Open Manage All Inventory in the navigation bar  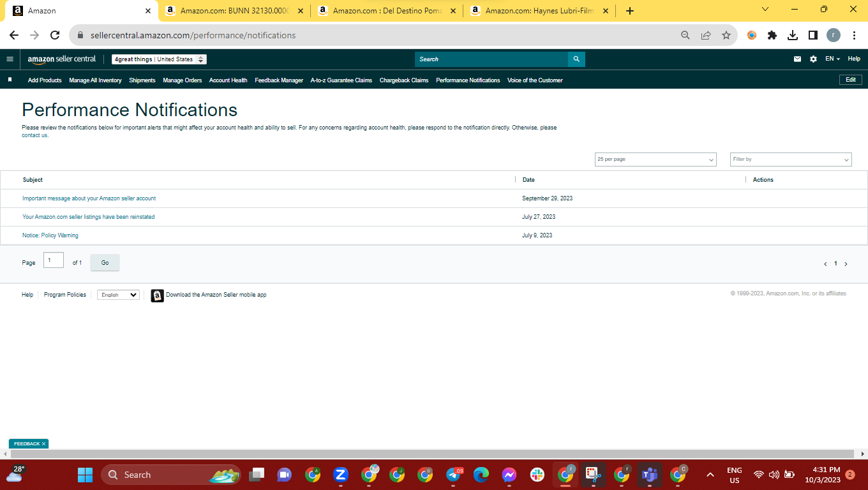(95, 80)
